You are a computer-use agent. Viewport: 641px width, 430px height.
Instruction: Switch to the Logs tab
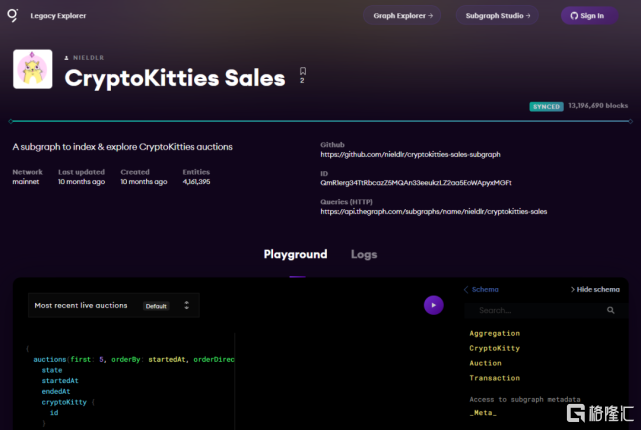click(x=364, y=254)
